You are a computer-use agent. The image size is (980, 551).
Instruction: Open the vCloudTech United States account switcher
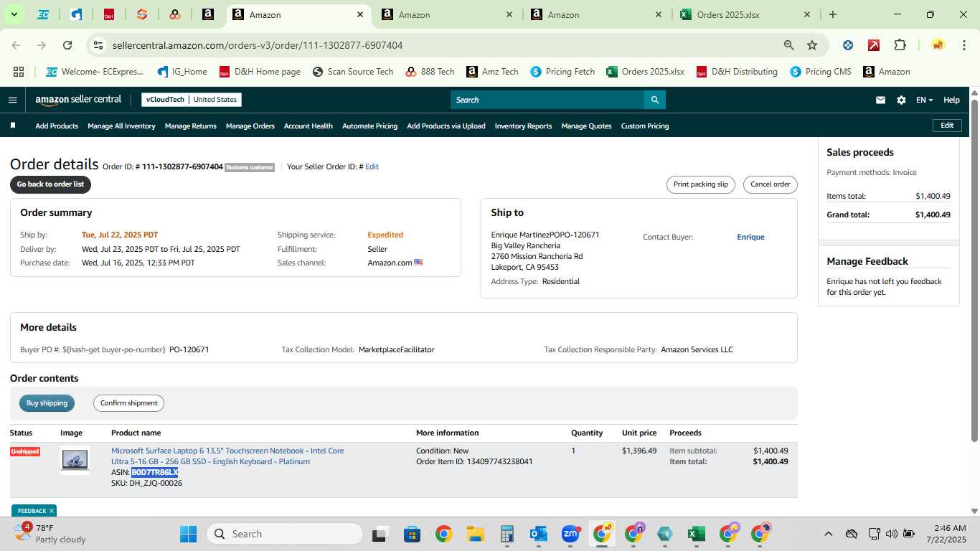192,100
